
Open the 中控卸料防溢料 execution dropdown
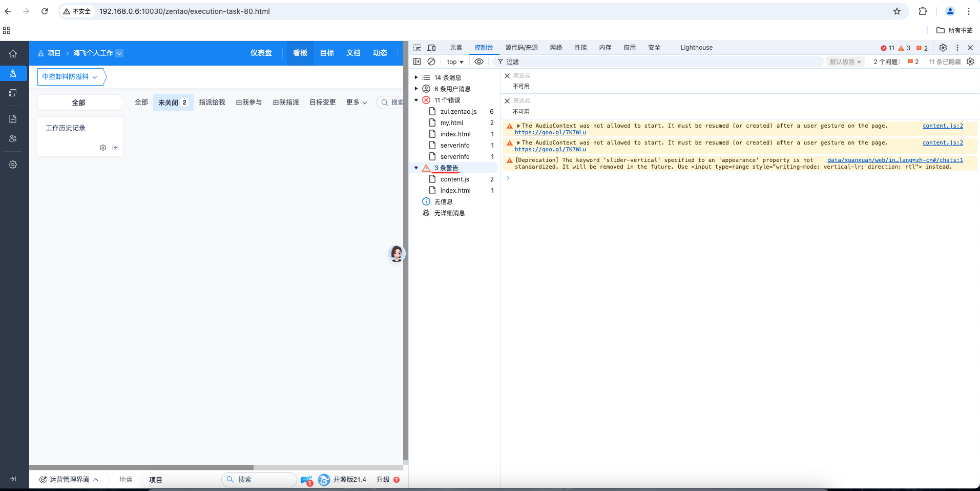point(70,77)
